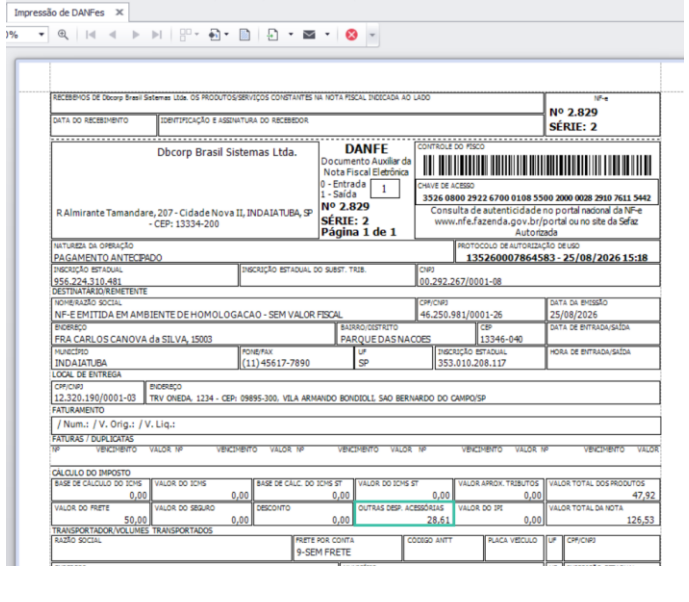The height and width of the screenshot is (602, 689).
Task: Click the UF value SP in destinatário
Action: [364, 363]
